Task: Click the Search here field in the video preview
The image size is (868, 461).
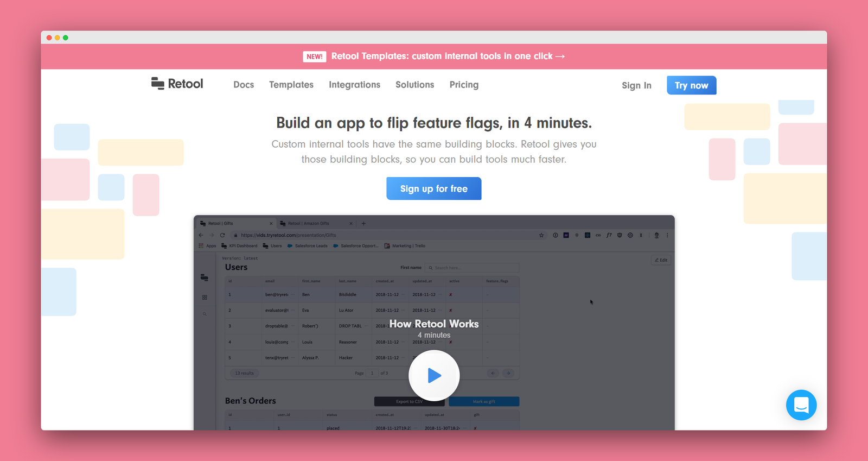Action: (x=472, y=268)
